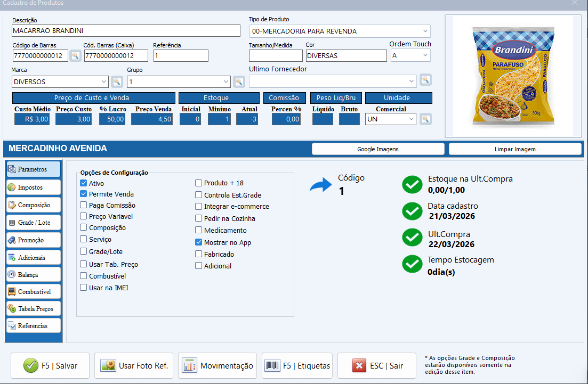Open the Composição side tab
Screen dimensions: 588x384
point(34,205)
